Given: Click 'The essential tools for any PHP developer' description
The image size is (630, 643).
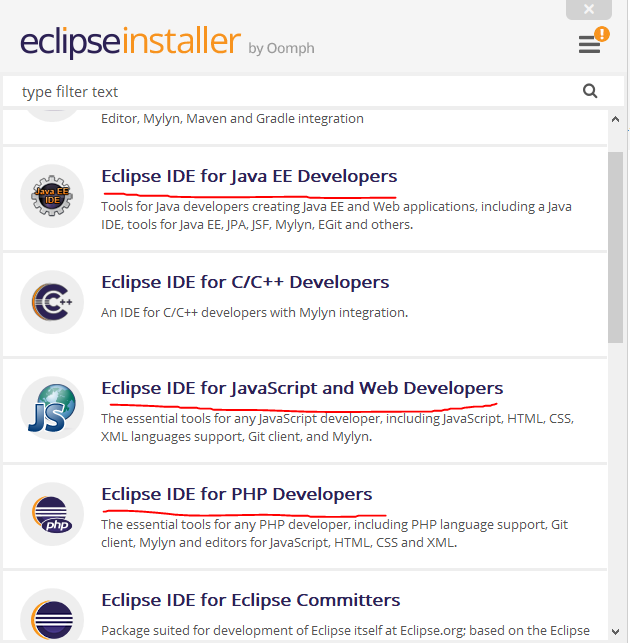Looking at the screenshot, I should point(335,534).
